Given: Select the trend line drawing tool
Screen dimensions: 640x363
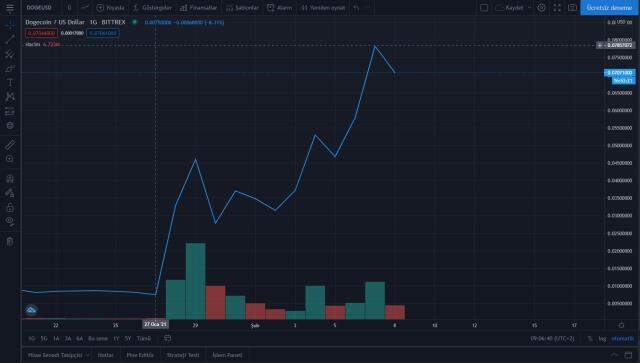Looking at the screenshot, I should 10,39.
